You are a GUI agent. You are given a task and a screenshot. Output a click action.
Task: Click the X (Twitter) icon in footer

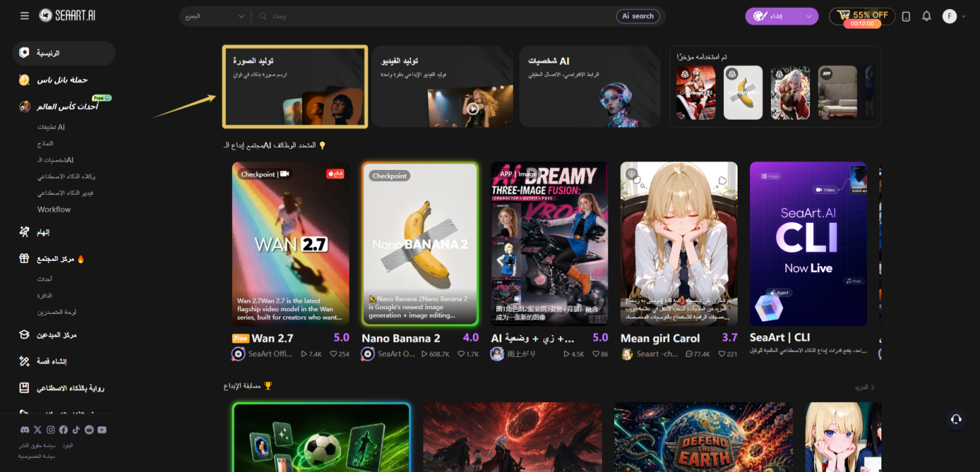pyautogui.click(x=37, y=430)
